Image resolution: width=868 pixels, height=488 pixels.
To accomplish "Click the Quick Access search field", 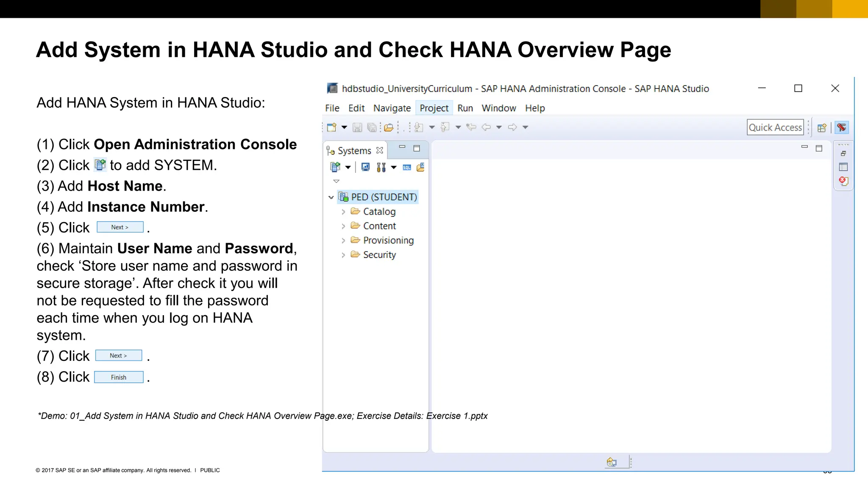I will [775, 128].
